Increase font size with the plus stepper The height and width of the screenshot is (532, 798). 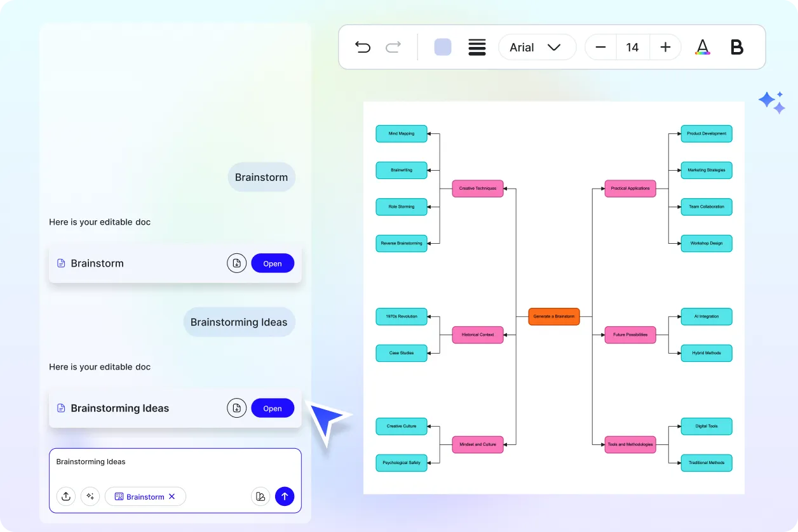pos(665,47)
